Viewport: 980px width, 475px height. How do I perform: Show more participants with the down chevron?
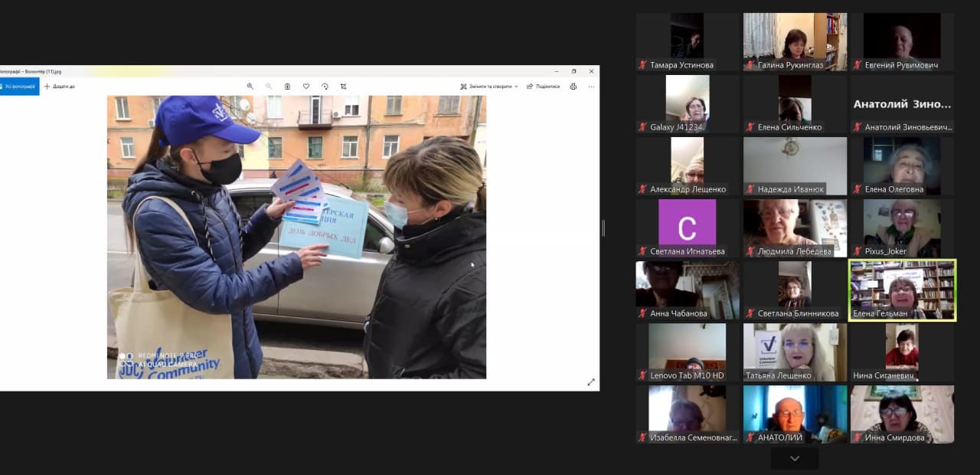tap(795, 458)
